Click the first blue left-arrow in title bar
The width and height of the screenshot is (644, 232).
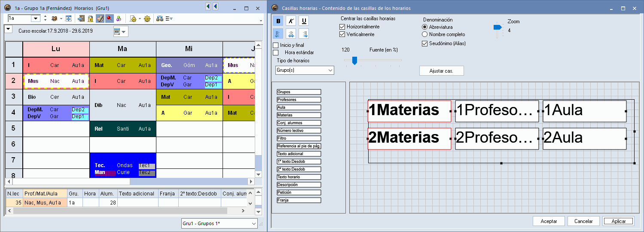(x=208, y=6)
